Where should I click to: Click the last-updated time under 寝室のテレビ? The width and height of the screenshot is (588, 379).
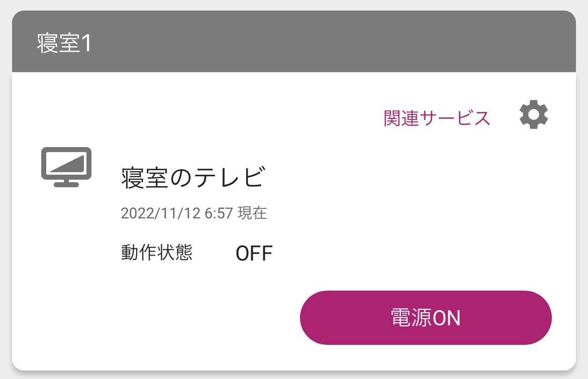(x=193, y=213)
